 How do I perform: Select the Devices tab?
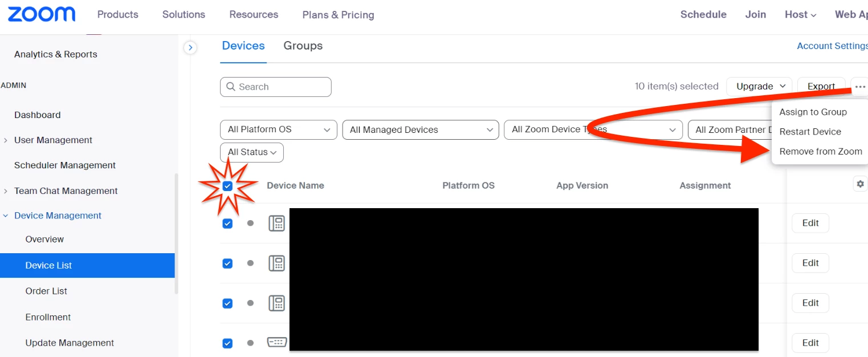point(243,46)
